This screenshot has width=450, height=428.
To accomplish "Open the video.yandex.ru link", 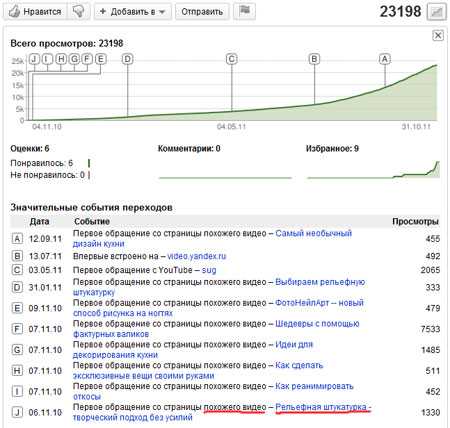I will tap(196, 256).
